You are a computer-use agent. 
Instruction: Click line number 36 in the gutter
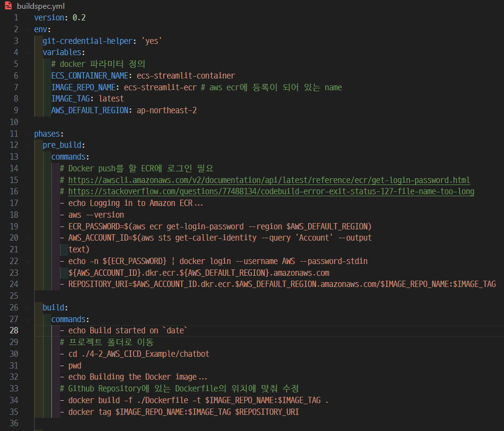click(x=14, y=423)
